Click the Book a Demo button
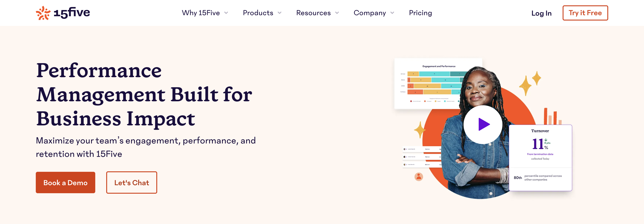 click(66, 182)
